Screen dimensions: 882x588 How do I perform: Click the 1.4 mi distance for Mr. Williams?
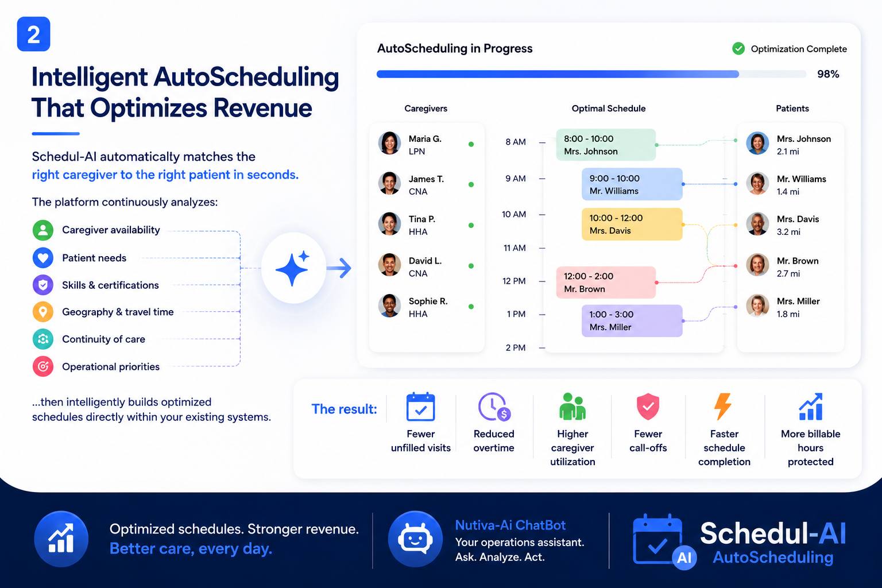click(x=788, y=192)
